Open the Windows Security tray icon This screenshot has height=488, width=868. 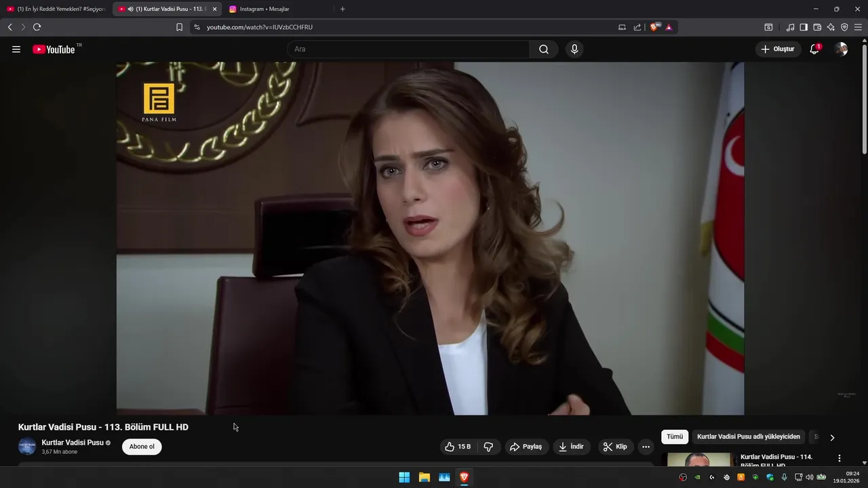(770, 477)
